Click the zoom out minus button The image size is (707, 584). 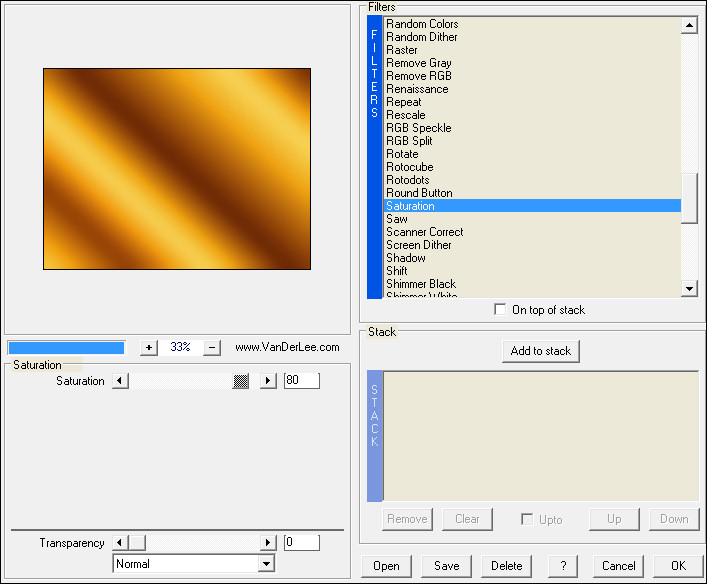(212, 348)
